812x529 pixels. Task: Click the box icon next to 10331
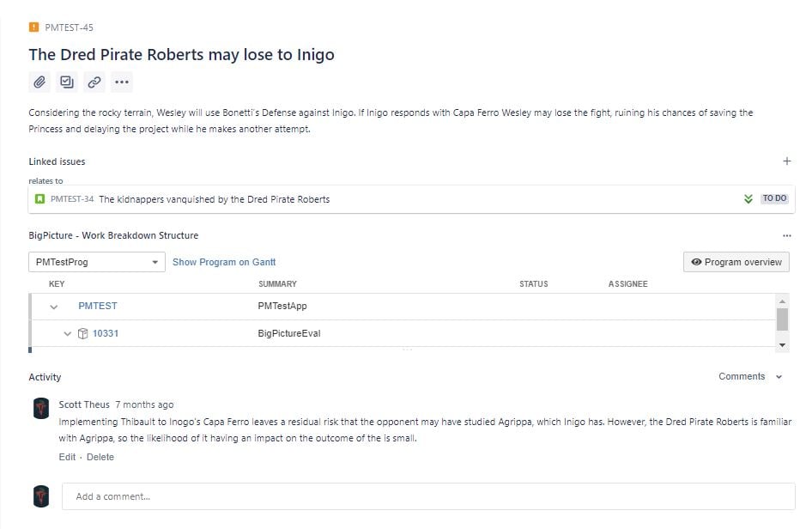[83, 334]
